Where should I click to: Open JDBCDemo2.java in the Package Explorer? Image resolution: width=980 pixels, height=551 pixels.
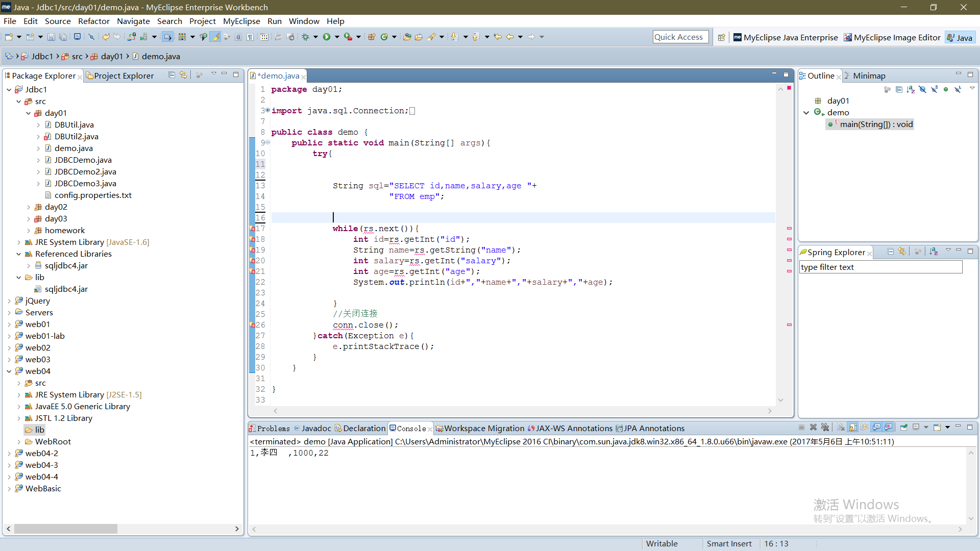(85, 172)
